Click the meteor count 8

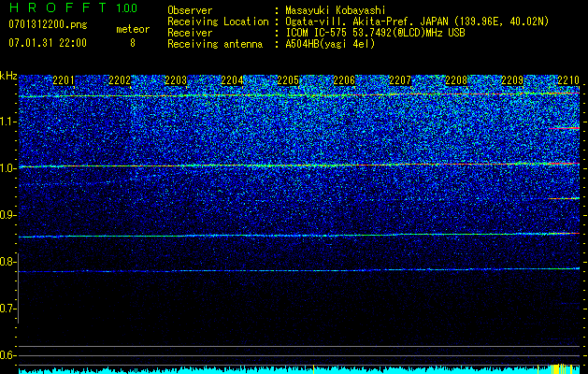(x=133, y=43)
